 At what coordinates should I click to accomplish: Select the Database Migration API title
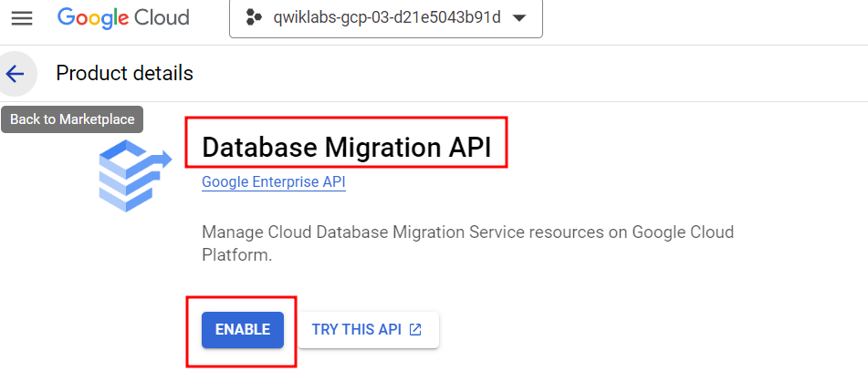347,148
